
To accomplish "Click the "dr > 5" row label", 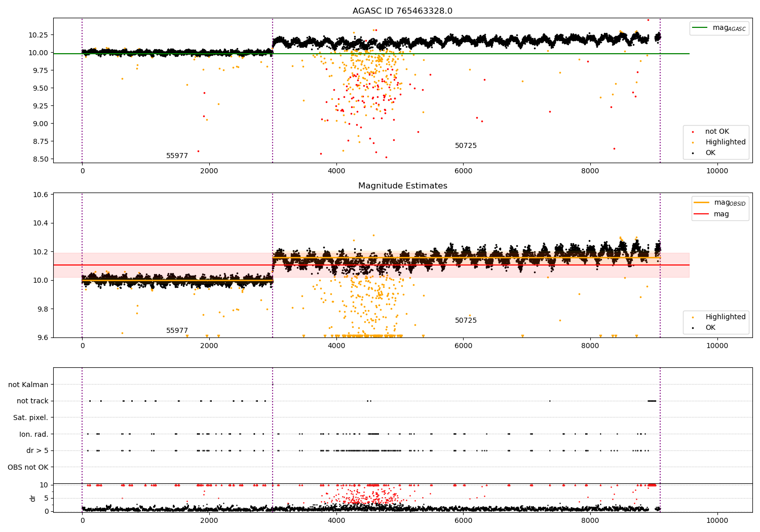I will (x=37, y=450).
